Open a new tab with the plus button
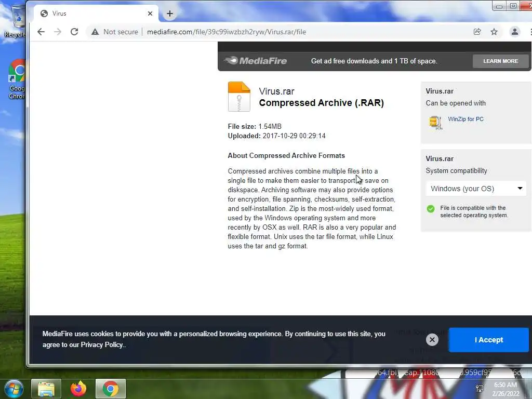 170,14
